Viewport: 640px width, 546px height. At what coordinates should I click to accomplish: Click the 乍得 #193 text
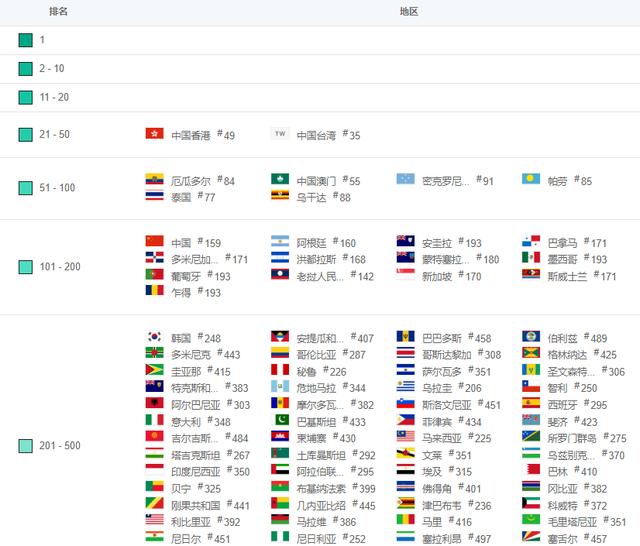point(196,293)
